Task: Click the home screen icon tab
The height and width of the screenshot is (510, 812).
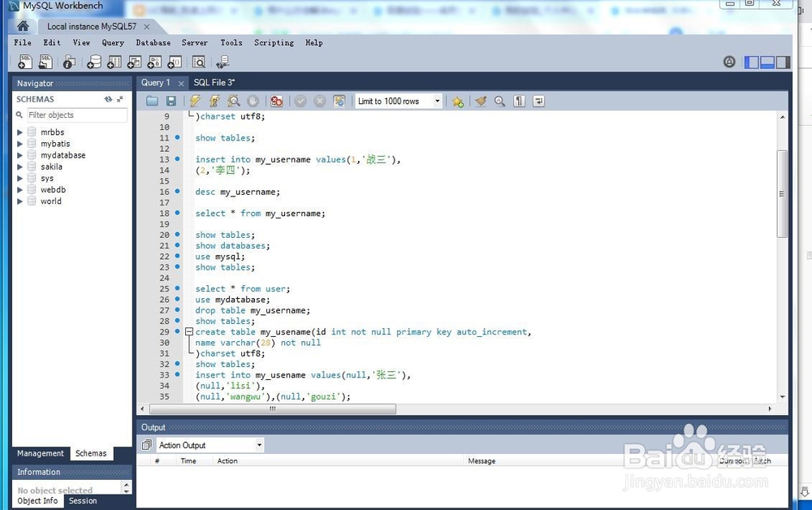Action: pos(23,26)
